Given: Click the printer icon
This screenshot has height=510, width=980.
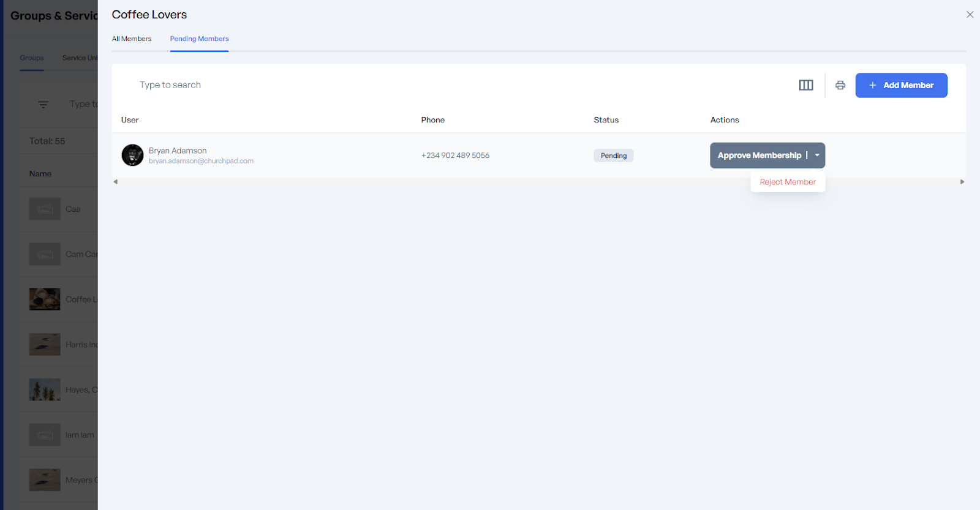Looking at the screenshot, I should [840, 85].
